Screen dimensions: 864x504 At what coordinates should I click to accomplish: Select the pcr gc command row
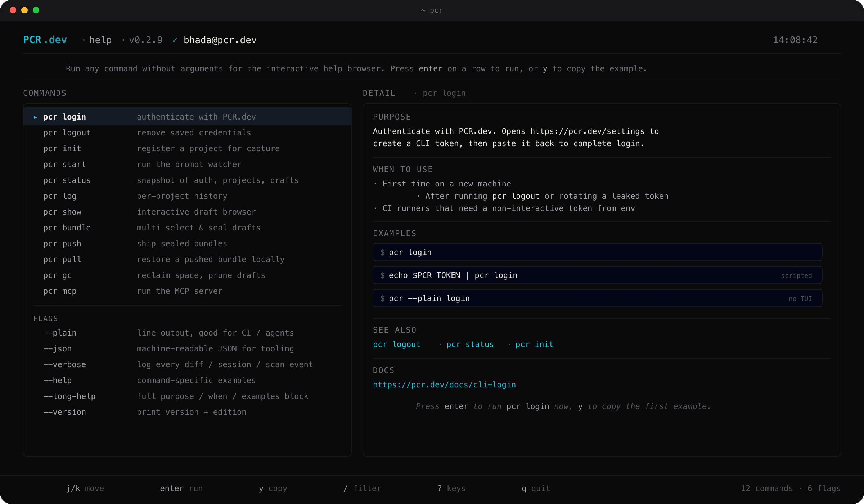pyautogui.click(x=187, y=275)
